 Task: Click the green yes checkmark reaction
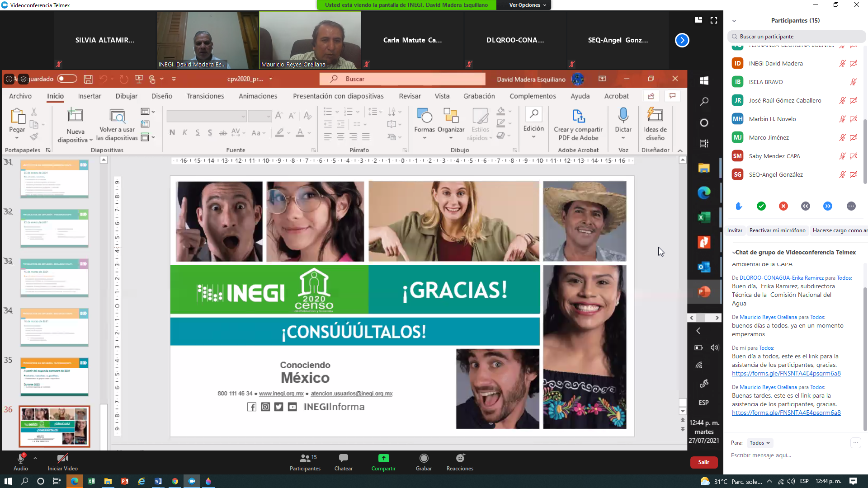pyautogui.click(x=761, y=206)
